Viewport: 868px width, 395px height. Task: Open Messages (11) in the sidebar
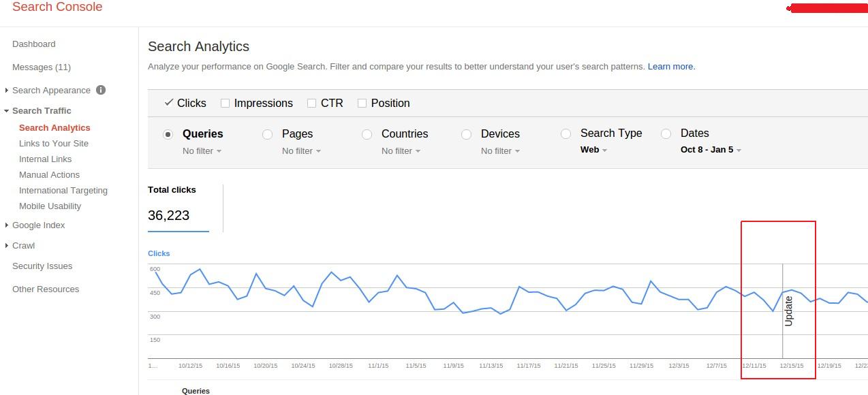[42, 67]
